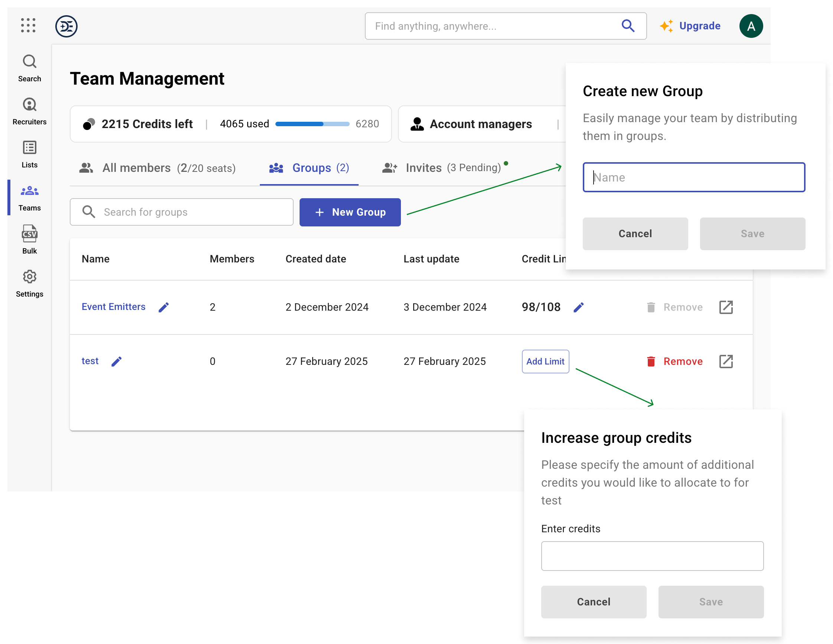The width and height of the screenshot is (833, 644).
Task: Click the Cancel button in Create Group
Action: [x=635, y=234]
